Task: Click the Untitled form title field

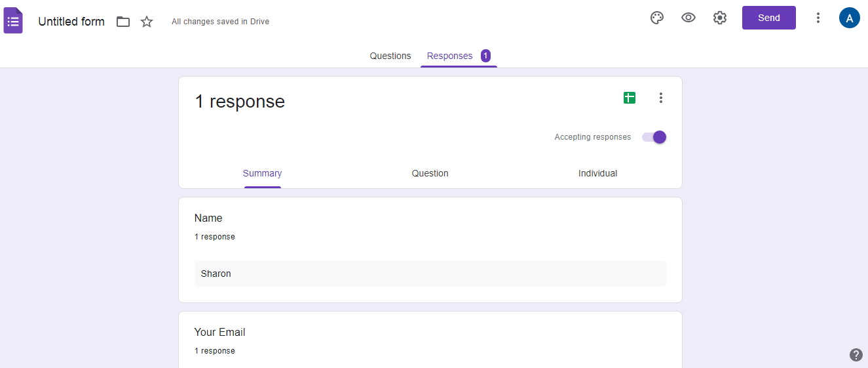Action: click(71, 22)
